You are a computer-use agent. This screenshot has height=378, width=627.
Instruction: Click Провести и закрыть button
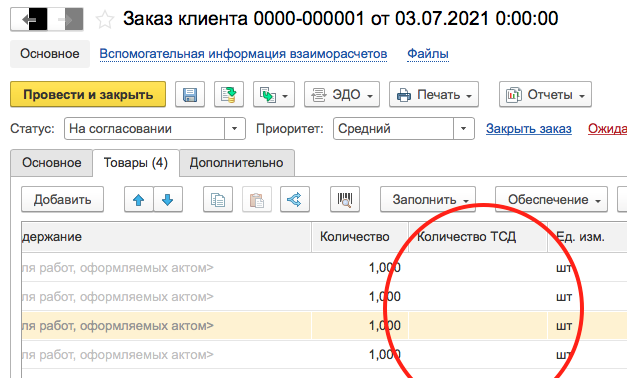[88, 94]
